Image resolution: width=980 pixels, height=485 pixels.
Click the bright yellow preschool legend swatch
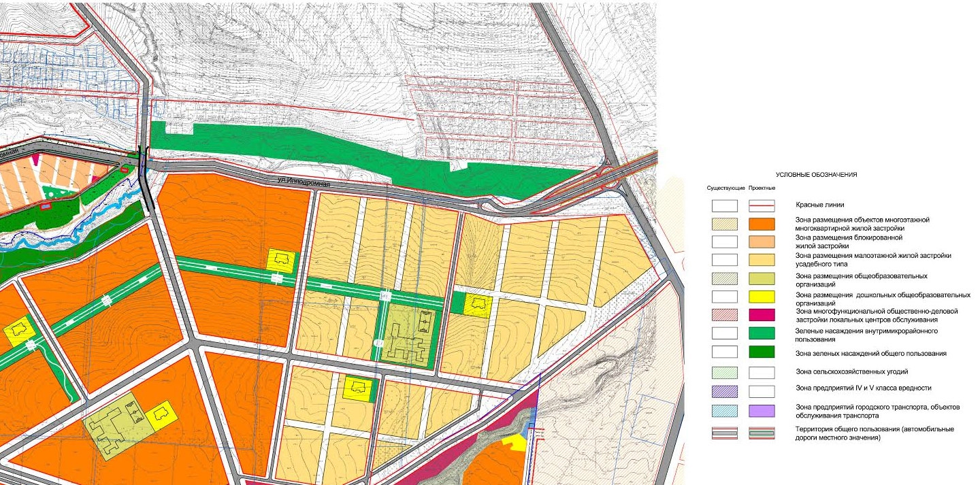point(762,296)
